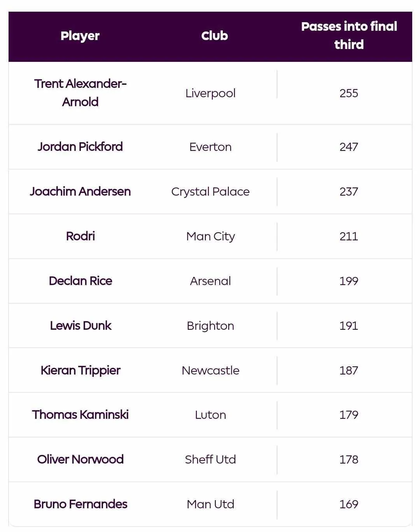Select the Sheff Utd club cell

[210, 460]
